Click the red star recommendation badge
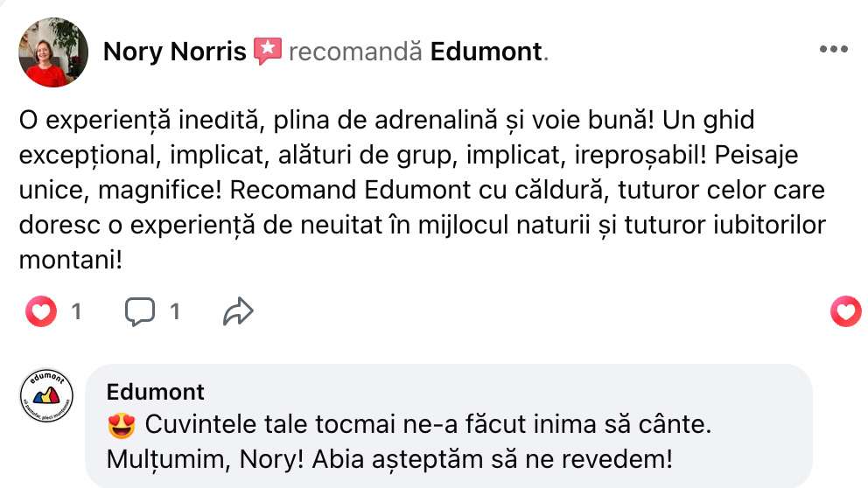Viewport: 868px width, 488px height. point(267,51)
